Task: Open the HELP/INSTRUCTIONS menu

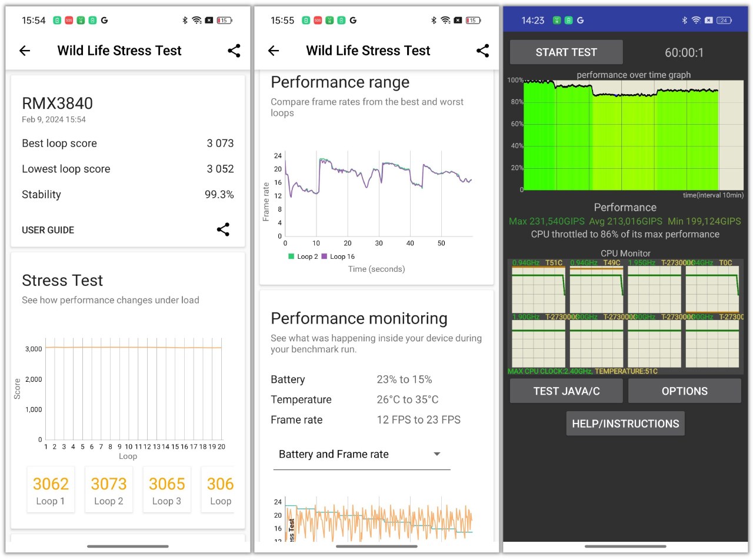Action: coord(625,423)
